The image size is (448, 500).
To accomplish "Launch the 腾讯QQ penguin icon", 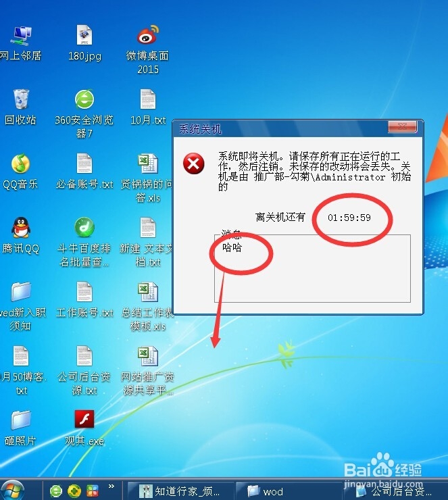I will 21,228.
